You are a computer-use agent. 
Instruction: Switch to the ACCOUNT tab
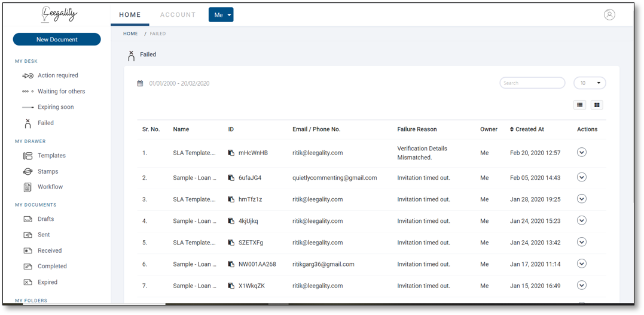tap(178, 15)
